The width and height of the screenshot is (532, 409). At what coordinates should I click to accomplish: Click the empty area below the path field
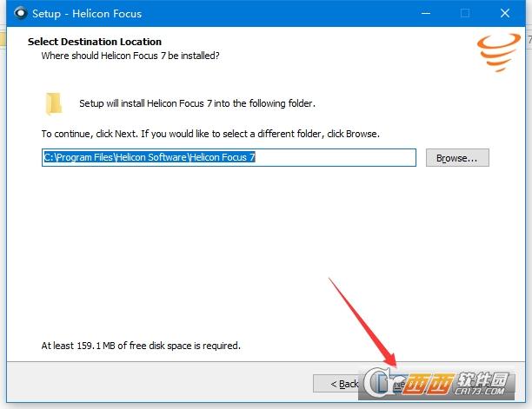click(x=261, y=252)
